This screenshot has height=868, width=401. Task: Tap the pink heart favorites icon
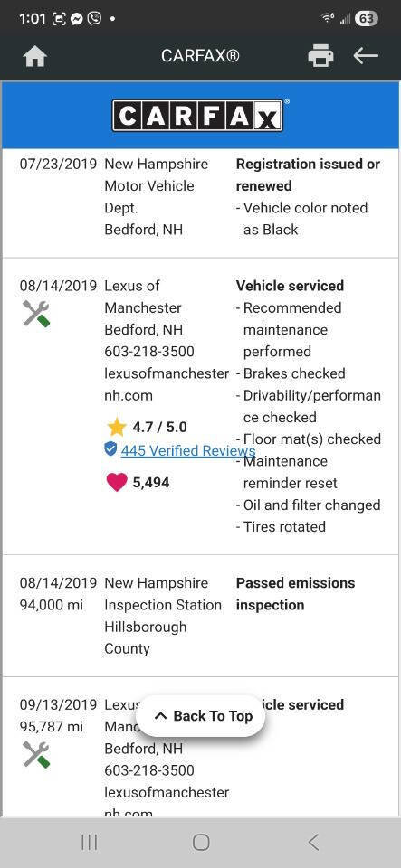pos(116,482)
